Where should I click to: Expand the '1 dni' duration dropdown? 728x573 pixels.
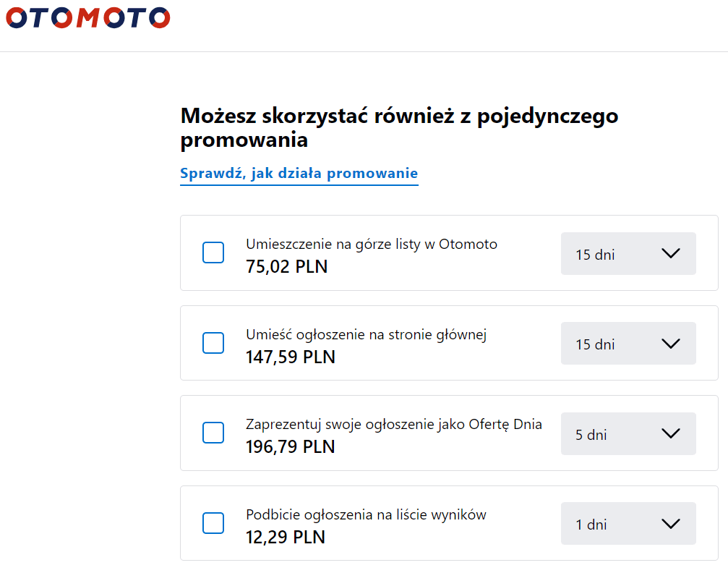[x=628, y=523]
